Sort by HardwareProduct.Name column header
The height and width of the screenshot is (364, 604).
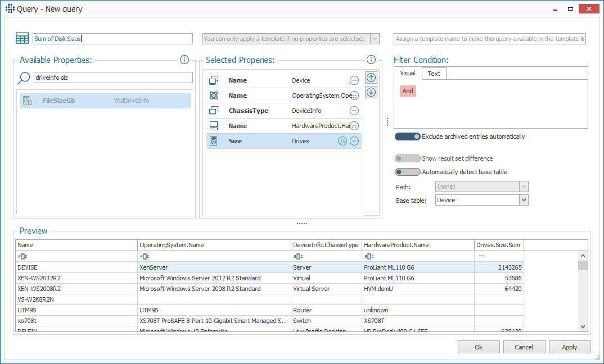pos(418,245)
